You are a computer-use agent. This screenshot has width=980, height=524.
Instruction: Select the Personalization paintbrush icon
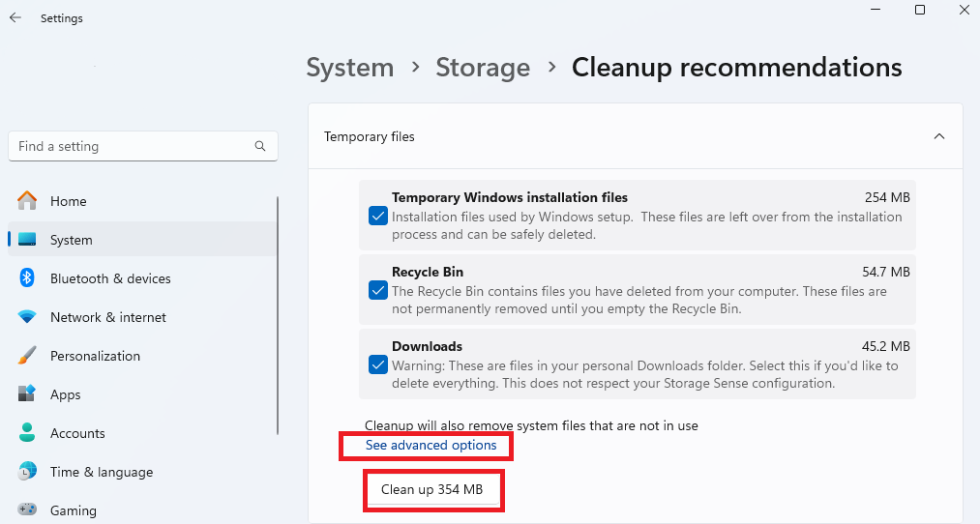pos(27,356)
